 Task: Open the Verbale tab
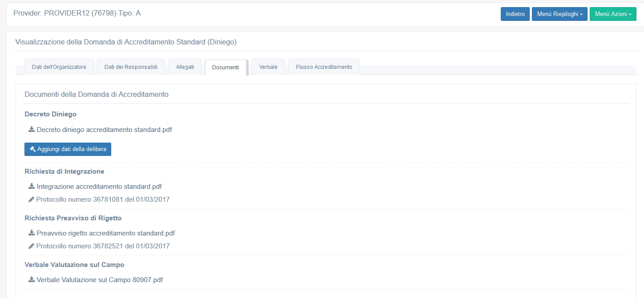(268, 67)
